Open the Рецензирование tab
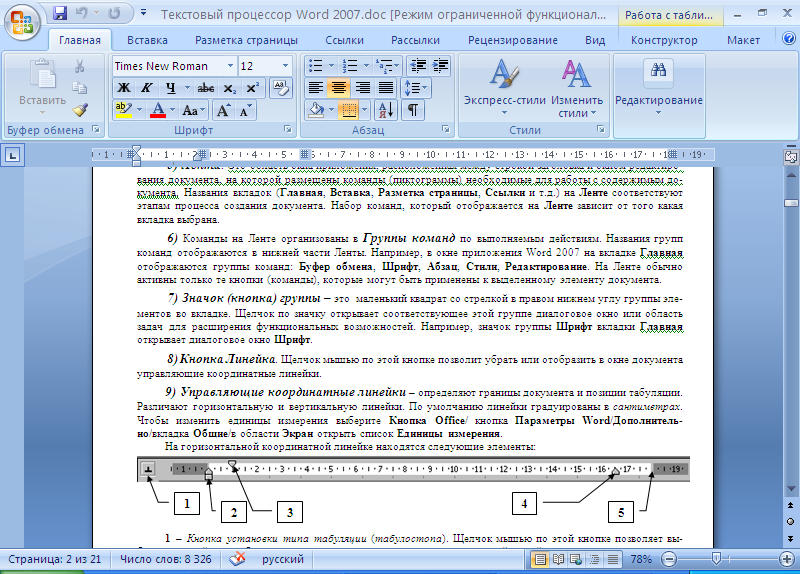Viewport: 800px width, 574px height. [x=513, y=40]
